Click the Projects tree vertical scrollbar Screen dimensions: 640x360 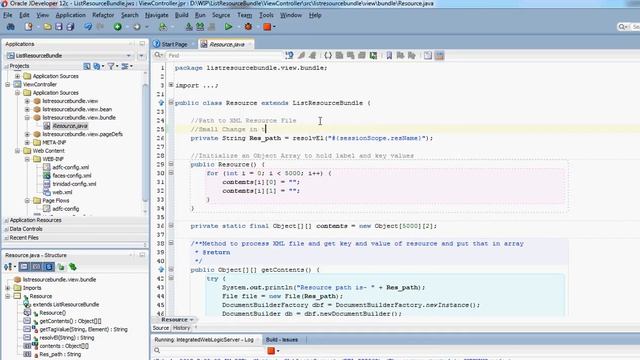pyautogui.click(x=145, y=143)
